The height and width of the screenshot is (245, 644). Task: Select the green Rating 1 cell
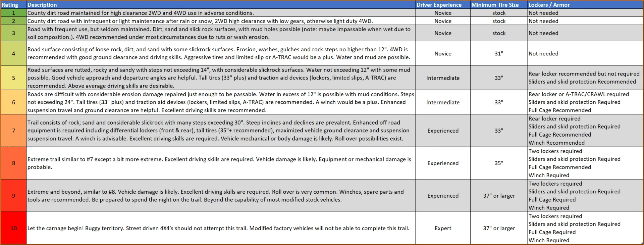click(13, 13)
